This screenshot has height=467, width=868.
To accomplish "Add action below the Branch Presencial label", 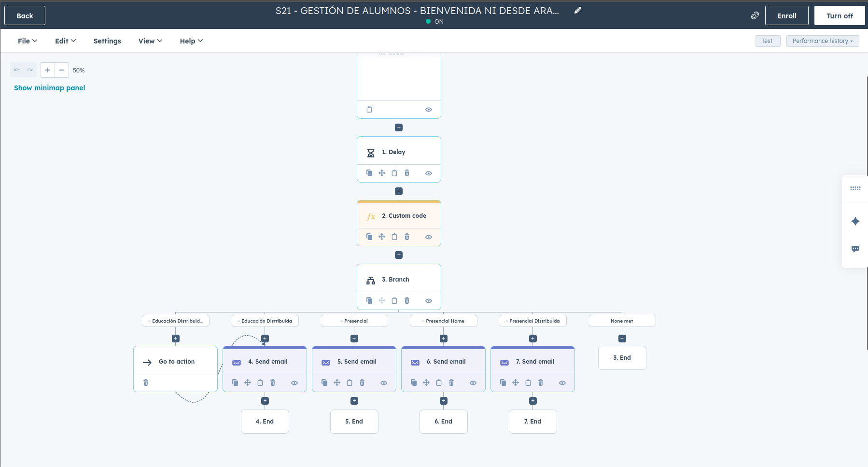I will coord(354,339).
